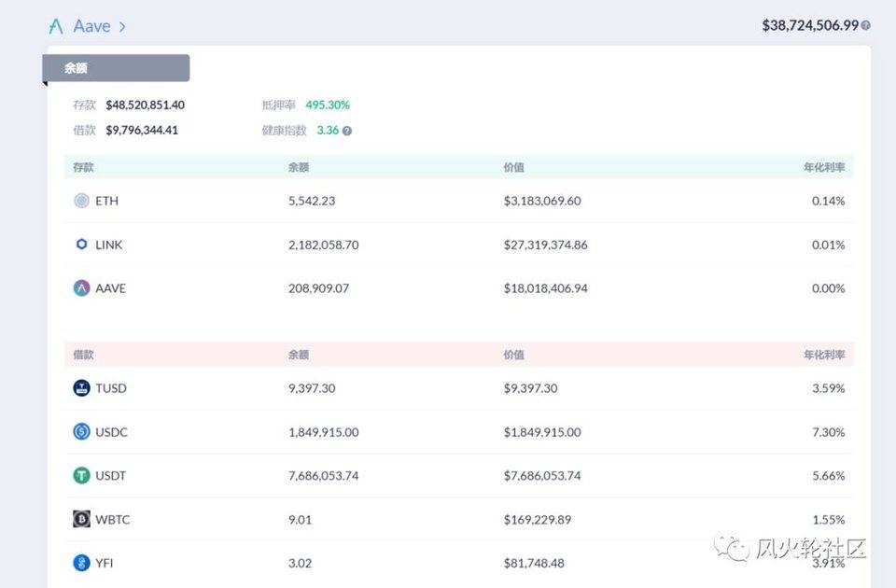The image size is (896, 588).
Task: Click the AAVE token icon
Action: pyautogui.click(x=81, y=288)
